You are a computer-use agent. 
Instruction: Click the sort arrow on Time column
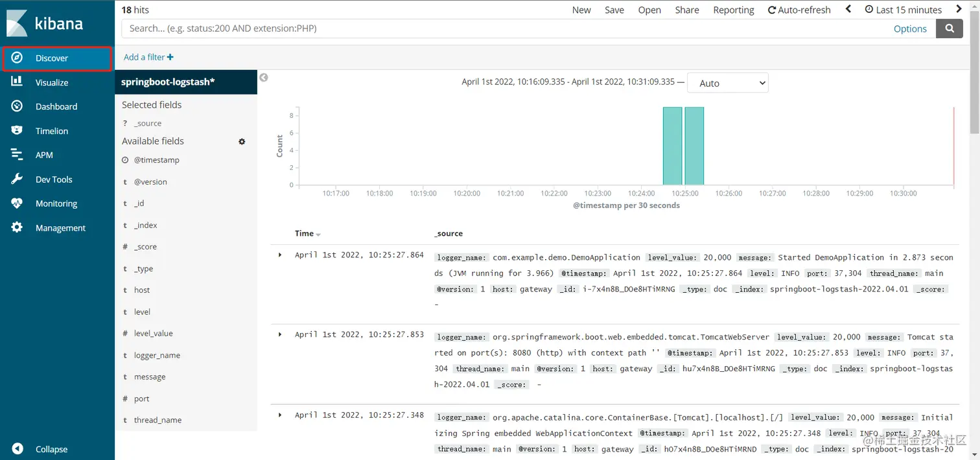pos(318,235)
